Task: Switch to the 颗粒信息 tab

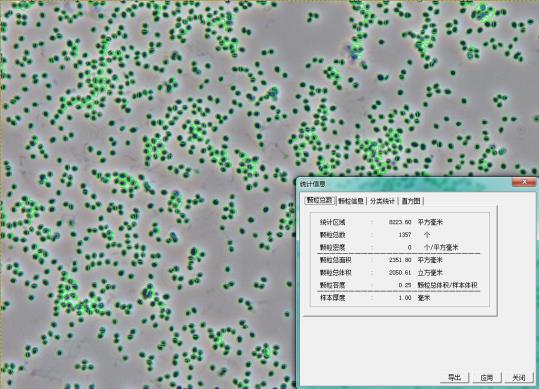Action: point(351,201)
